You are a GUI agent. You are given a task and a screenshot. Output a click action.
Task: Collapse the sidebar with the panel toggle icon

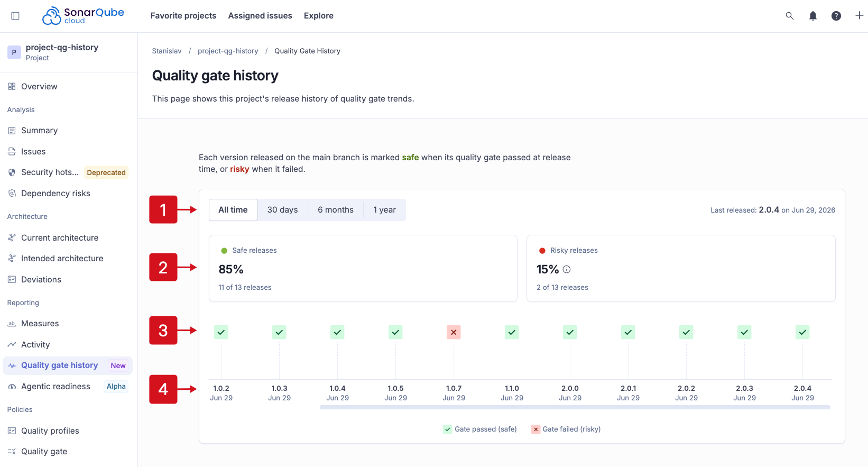tap(15, 16)
